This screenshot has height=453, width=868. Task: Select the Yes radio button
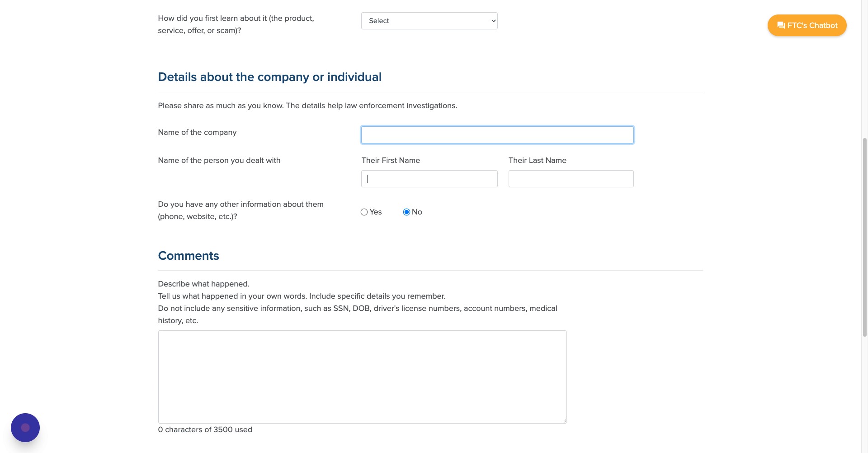[364, 212]
